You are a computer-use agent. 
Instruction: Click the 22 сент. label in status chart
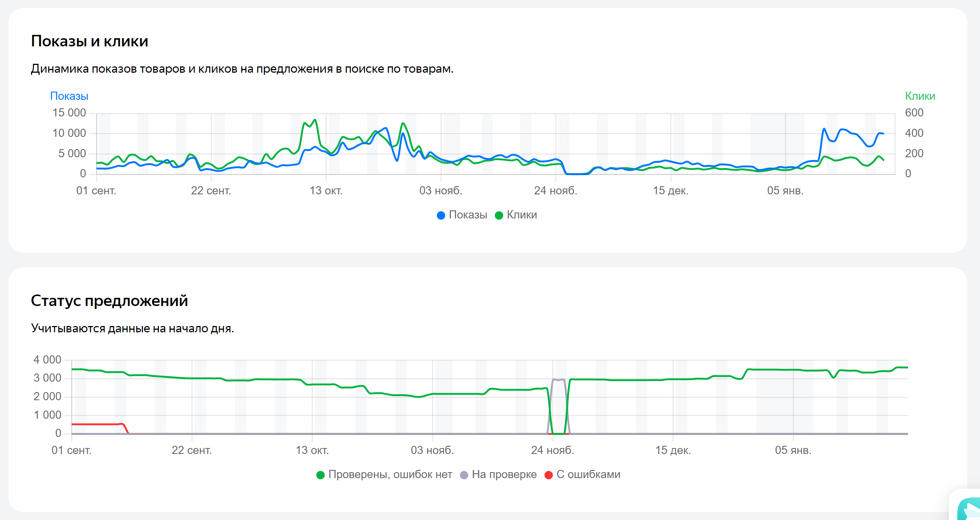(x=192, y=450)
